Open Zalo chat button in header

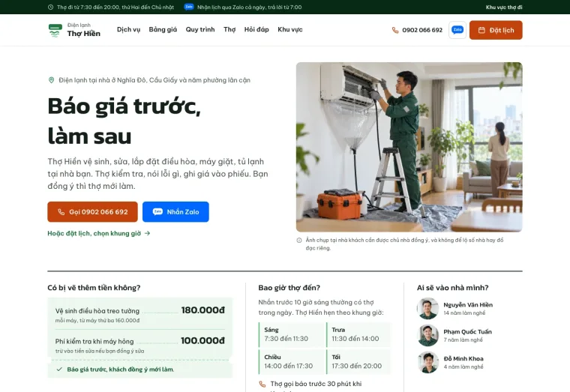point(457,30)
